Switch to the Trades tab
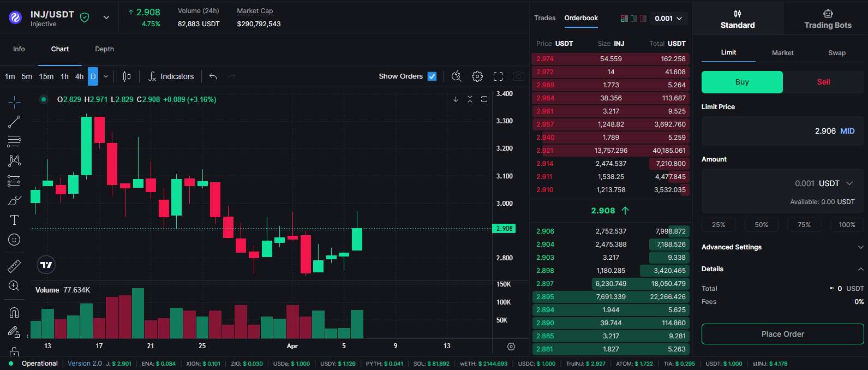The height and width of the screenshot is (370, 868). pyautogui.click(x=544, y=18)
